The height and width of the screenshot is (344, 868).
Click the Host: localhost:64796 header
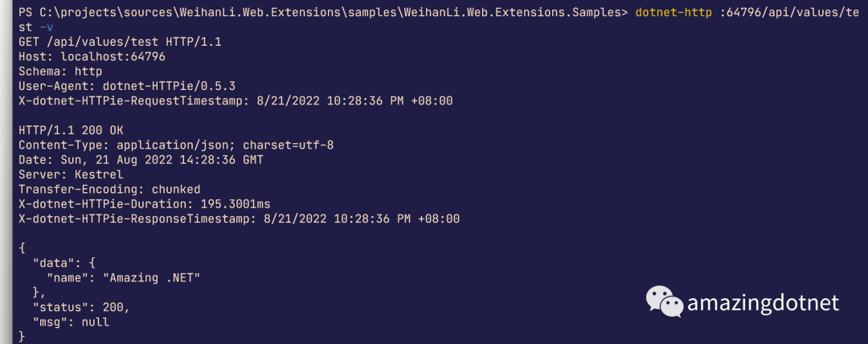click(x=92, y=56)
